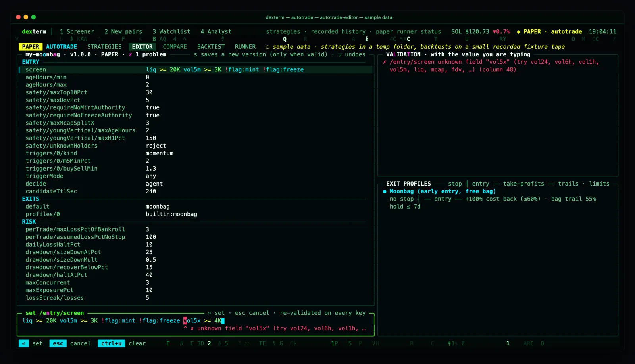Open the BACKTEST sub-tab

211,47
